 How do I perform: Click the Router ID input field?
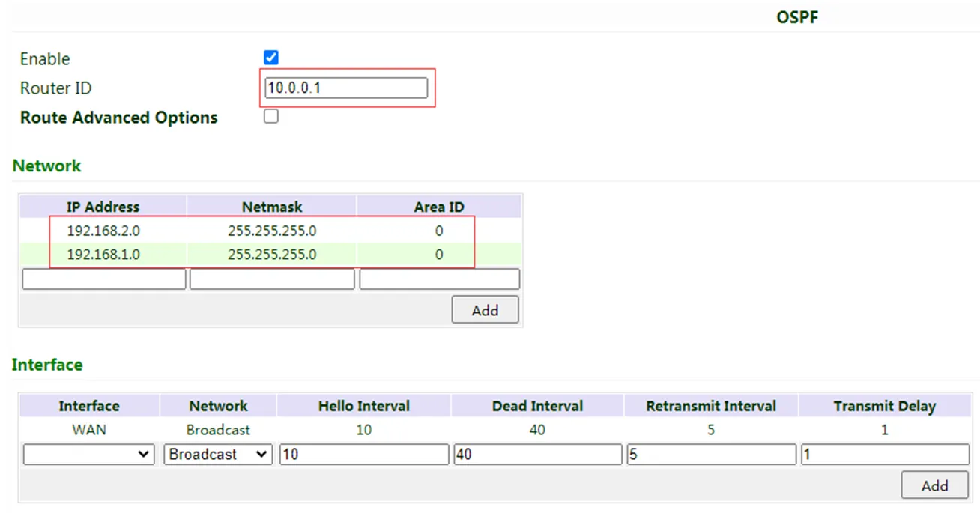pyautogui.click(x=346, y=88)
